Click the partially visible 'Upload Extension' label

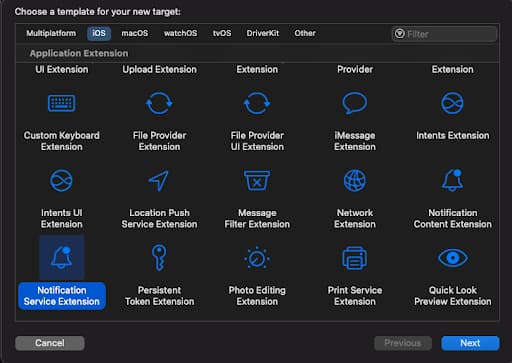click(159, 69)
